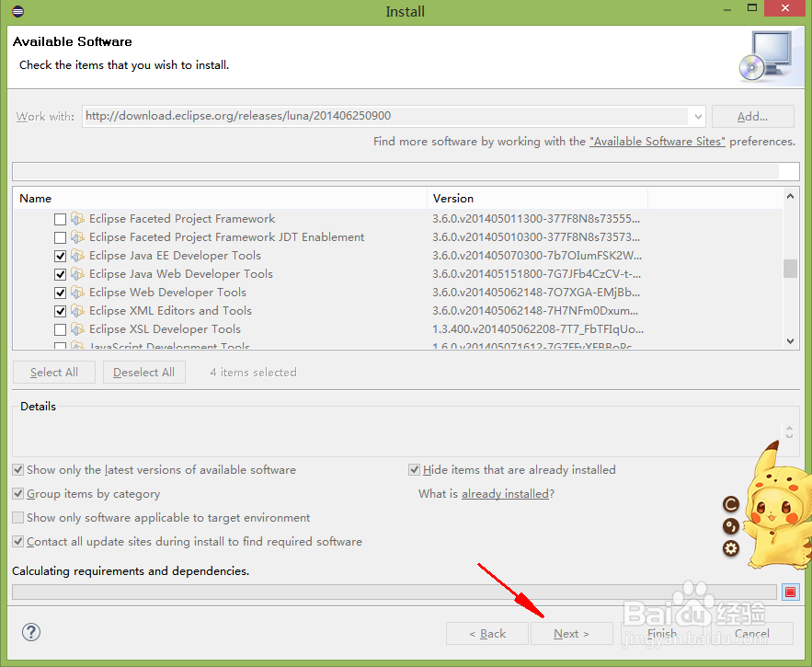Click feature icon for Eclipse Web Developer Tools

click(x=77, y=293)
